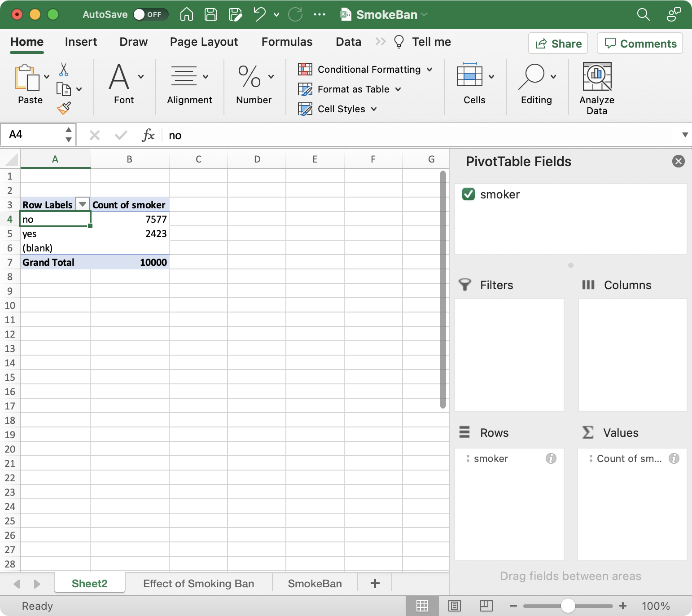Open the Home icon in title bar

pyautogui.click(x=186, y=14)
